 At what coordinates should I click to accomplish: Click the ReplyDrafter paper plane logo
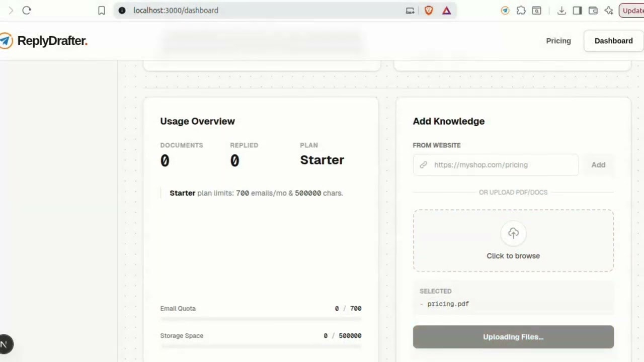pyautogui.click(x=6, y=41)
